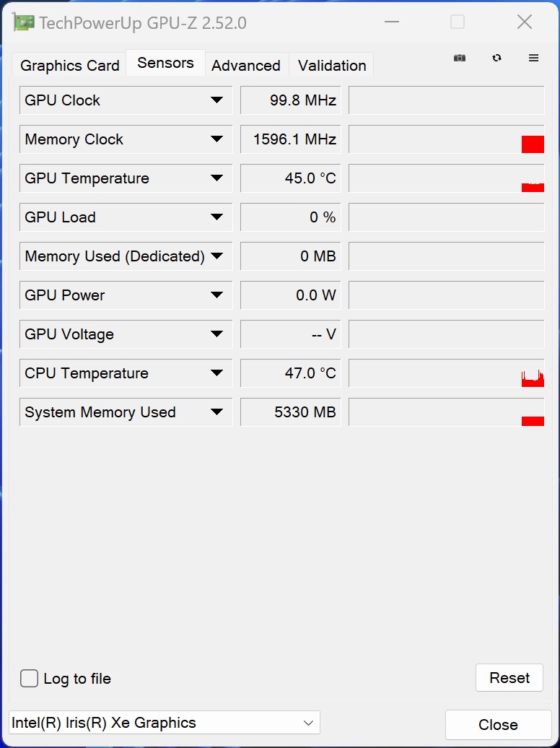Screen dimensions: 560x748
Task: Open the Advanced tab
Action: coord(246,66)
